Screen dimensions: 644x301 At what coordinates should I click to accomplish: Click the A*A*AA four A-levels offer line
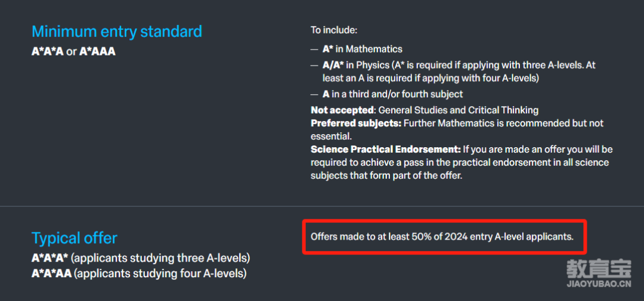pyautogui.click(x=139, y=273)
